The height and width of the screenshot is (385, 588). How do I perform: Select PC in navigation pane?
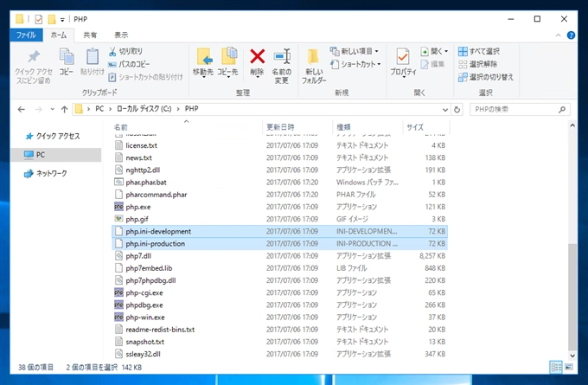56,155
